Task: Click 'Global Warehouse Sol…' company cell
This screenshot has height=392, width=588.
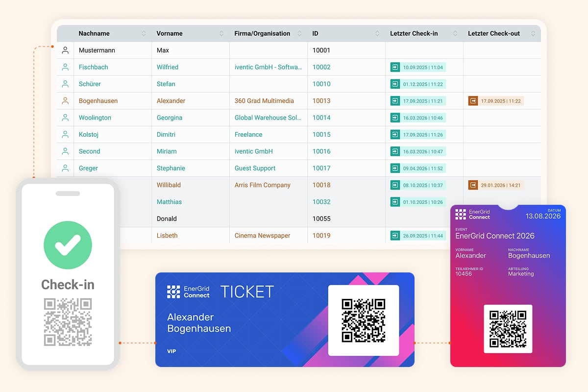Action: [268, 118]
